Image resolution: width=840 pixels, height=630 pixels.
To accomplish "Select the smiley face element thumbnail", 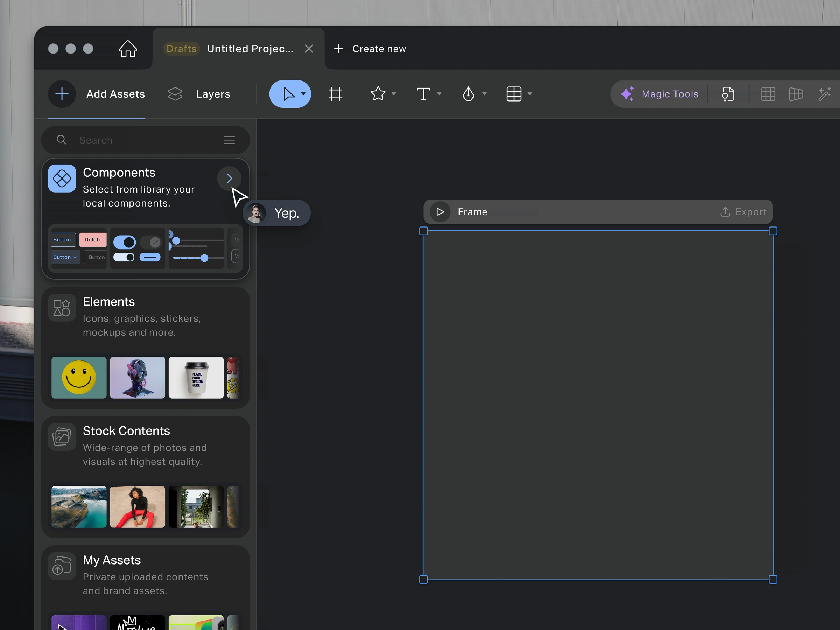I will 79,377.
